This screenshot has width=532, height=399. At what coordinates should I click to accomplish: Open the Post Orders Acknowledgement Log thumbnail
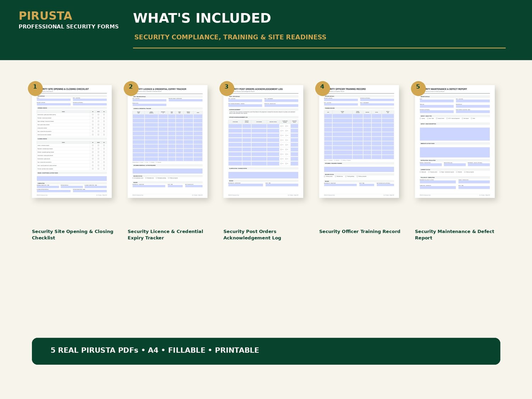coord(263,142)
